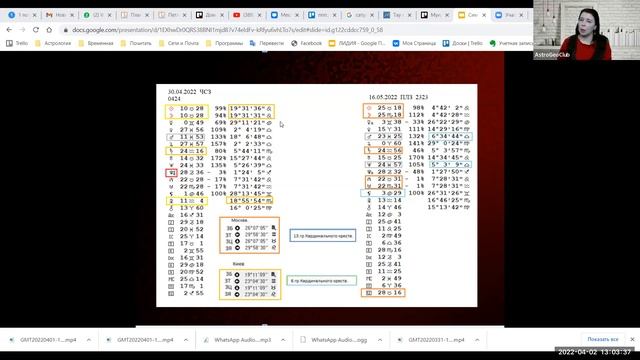Expand options for WhatsApp Audio ogg download
640x360 pixels.
[380, 340]
